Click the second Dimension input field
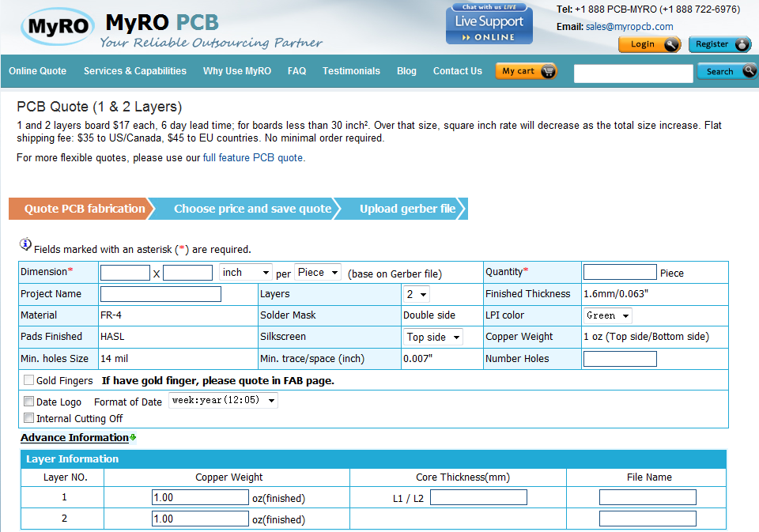 point(188,273)
